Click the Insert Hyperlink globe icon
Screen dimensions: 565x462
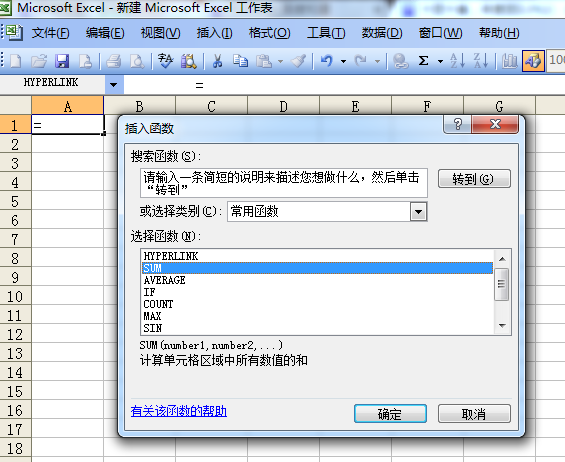pos(400,61)
